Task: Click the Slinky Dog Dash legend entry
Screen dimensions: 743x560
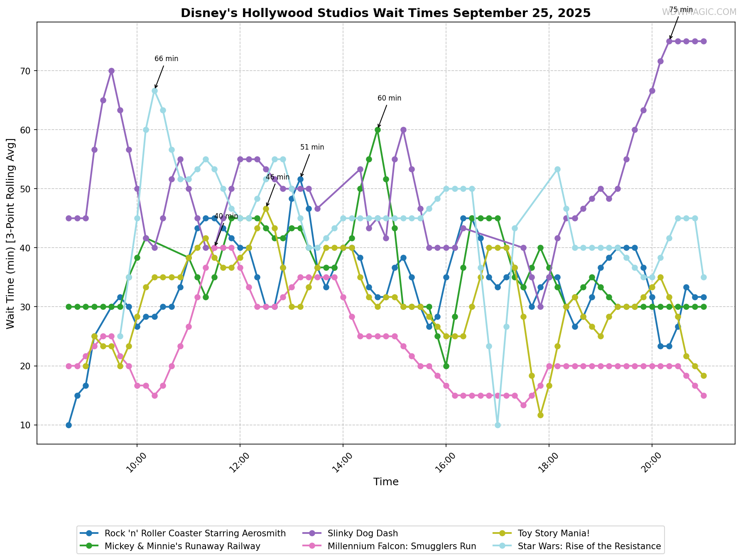Action: coord(351,533)
